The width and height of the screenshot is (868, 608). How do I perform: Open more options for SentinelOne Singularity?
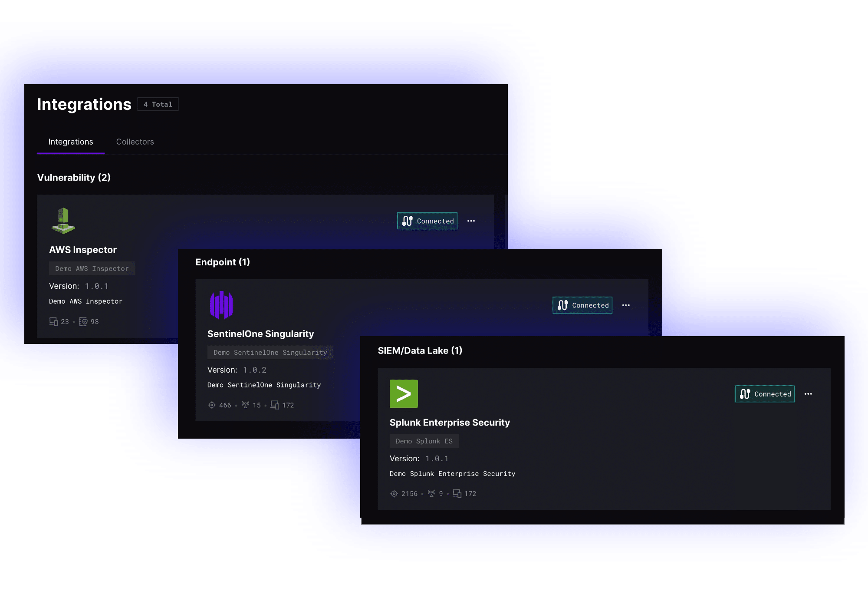626,305
